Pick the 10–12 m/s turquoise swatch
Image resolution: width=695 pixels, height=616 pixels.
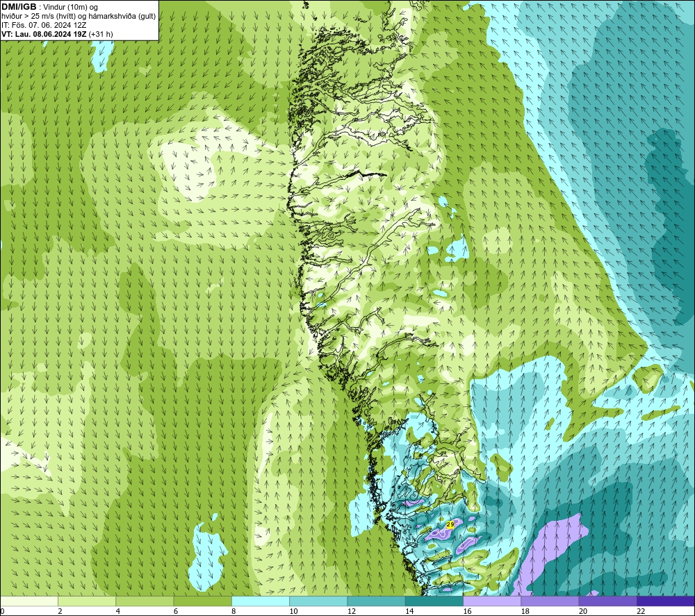click(x=318, y=601)
